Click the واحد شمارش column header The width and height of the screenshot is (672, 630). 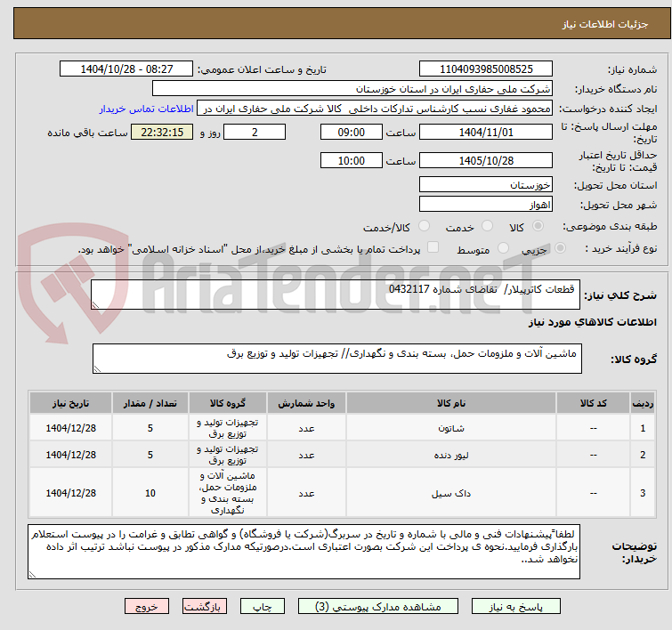(306, 403)
